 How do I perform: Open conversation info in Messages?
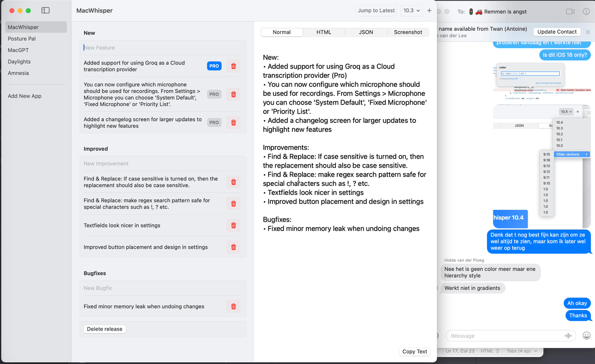(x=586, y=11)
